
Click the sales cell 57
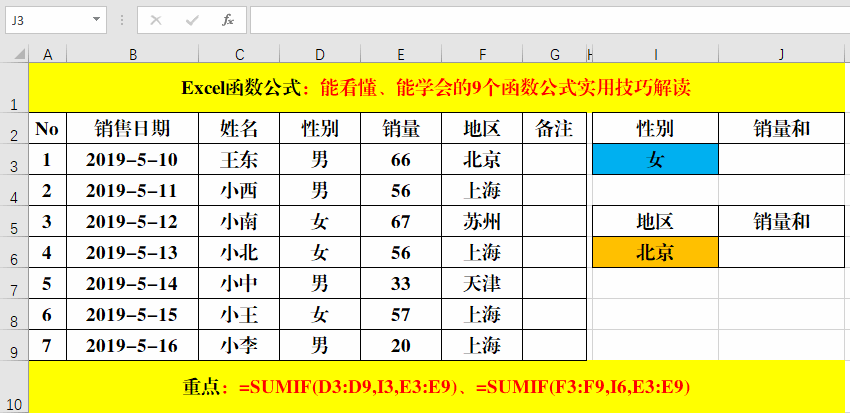(x=401, y=314)
